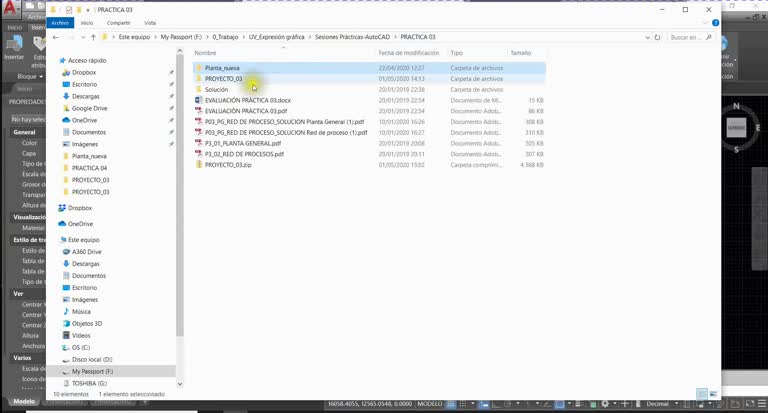Sort files by the Tamaño column
This screenshot has width=768, height=413.
521,53
